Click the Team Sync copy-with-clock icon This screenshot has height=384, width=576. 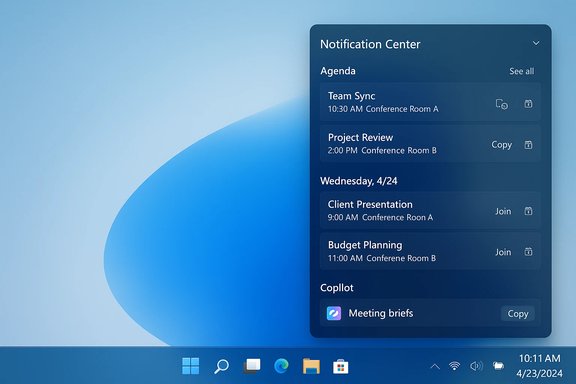(x=502, y=104)
